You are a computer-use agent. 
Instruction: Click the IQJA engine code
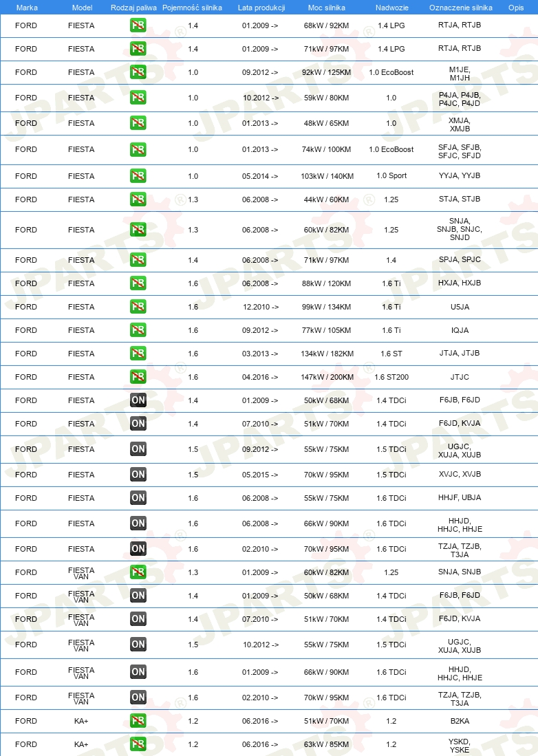click(x=460, y=330)
